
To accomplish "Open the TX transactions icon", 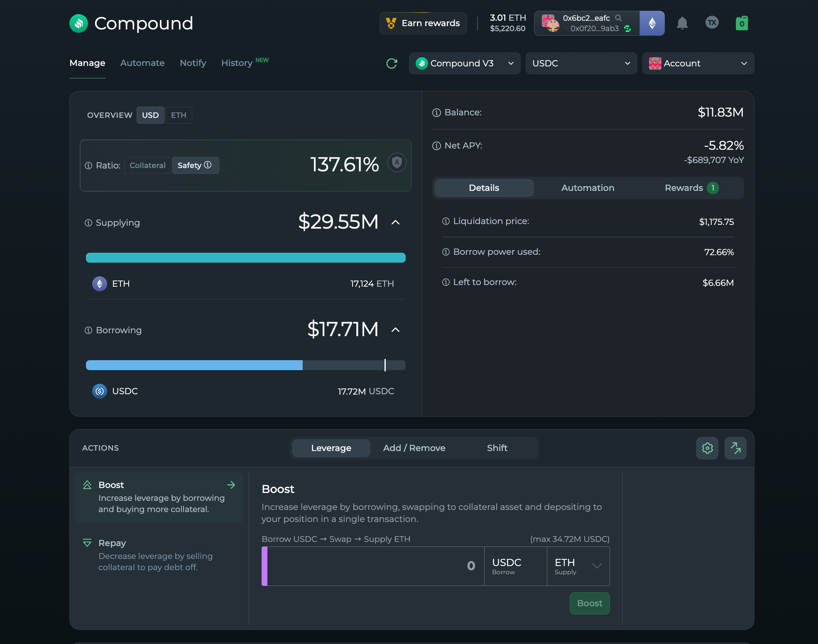I will click(x=712, y=22).
